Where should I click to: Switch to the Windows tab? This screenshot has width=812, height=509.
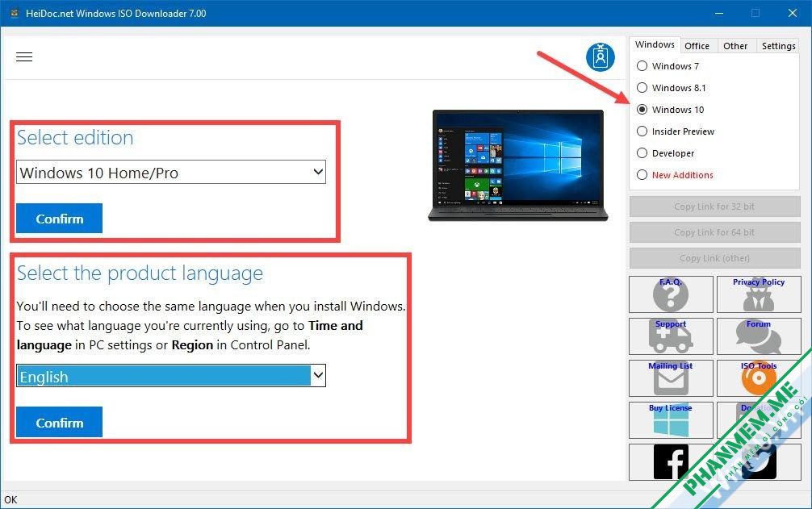coord(655,44)
